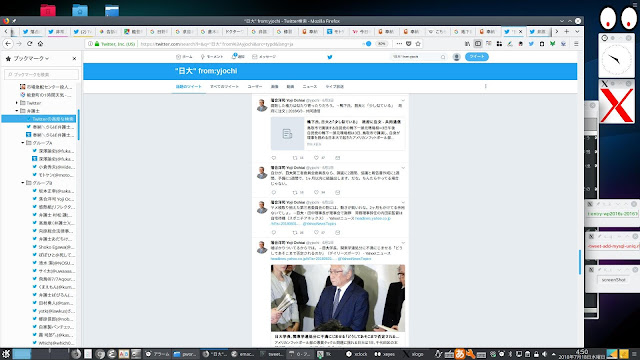Retweet the first tweet

click(295, 158)
